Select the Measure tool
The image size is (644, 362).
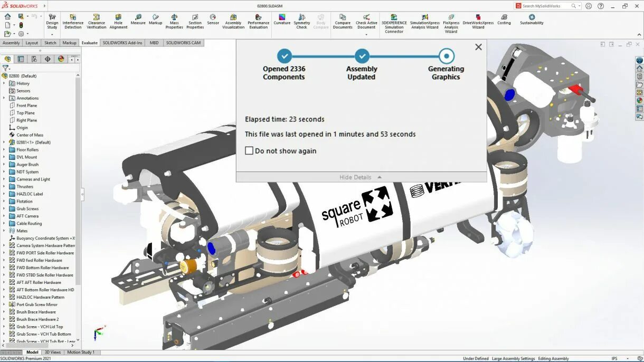pos(137,22)
